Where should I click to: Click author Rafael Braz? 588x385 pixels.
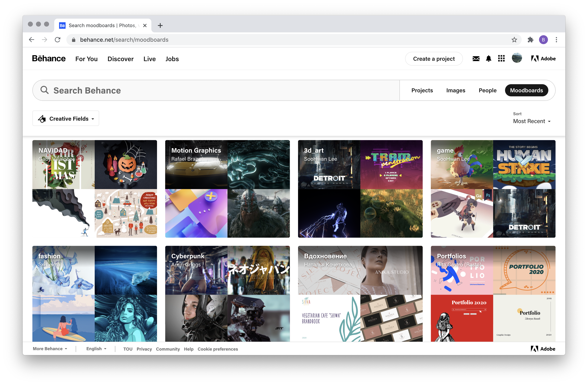(x=185, y=159)
